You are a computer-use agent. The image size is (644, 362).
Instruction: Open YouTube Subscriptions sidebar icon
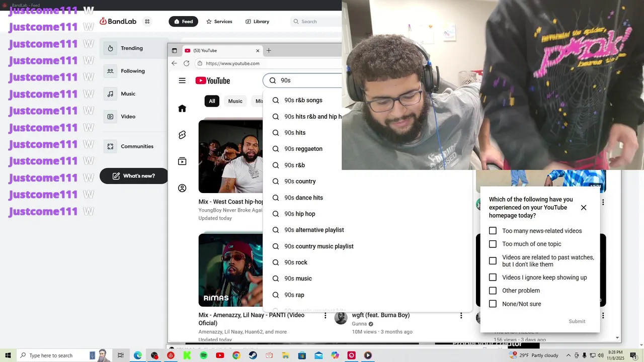[x=182, y=161]
